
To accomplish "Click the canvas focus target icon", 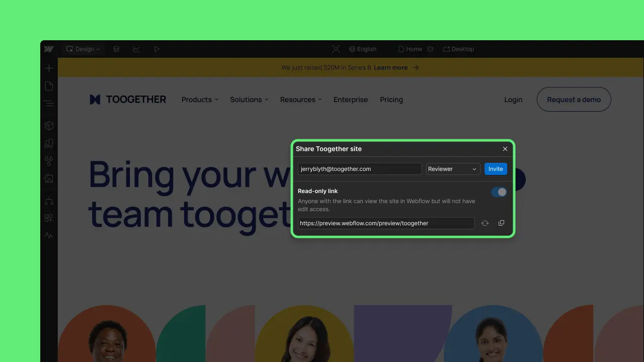I will (x=336, y=49).
